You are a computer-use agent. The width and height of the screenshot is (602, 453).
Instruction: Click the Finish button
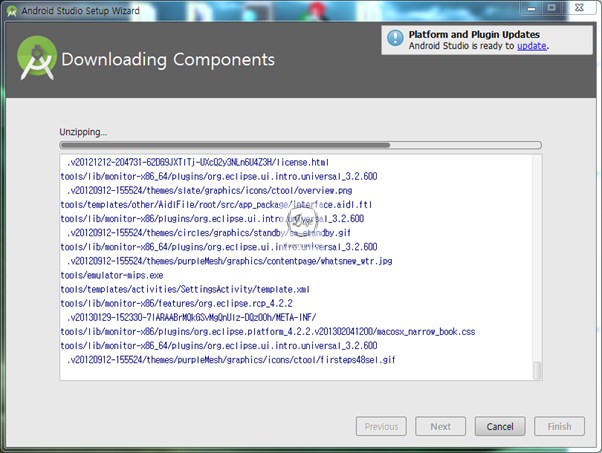click(x=559, y=426)
